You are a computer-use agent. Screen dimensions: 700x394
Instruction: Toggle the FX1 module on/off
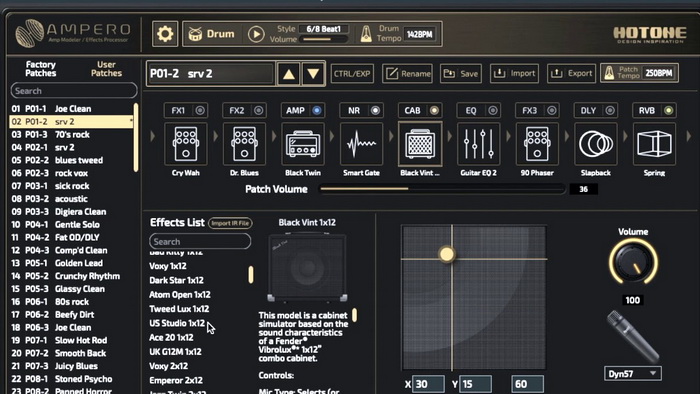200,110
